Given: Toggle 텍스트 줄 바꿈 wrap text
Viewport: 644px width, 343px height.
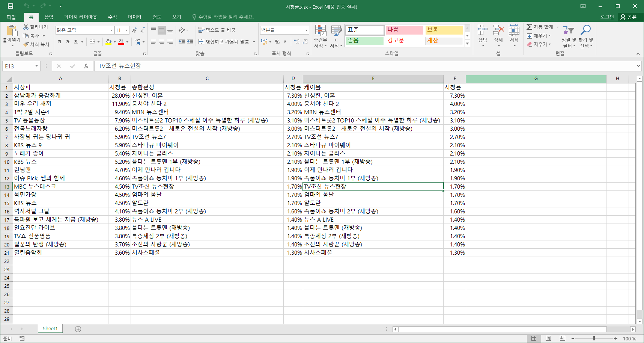Looking at the screenshot, I should coord(217,30).
